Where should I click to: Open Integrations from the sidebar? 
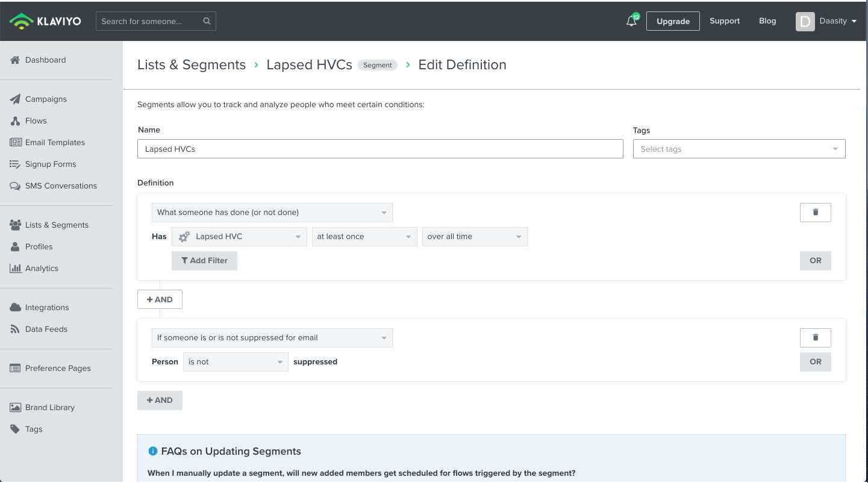click(x=46, y=308)
